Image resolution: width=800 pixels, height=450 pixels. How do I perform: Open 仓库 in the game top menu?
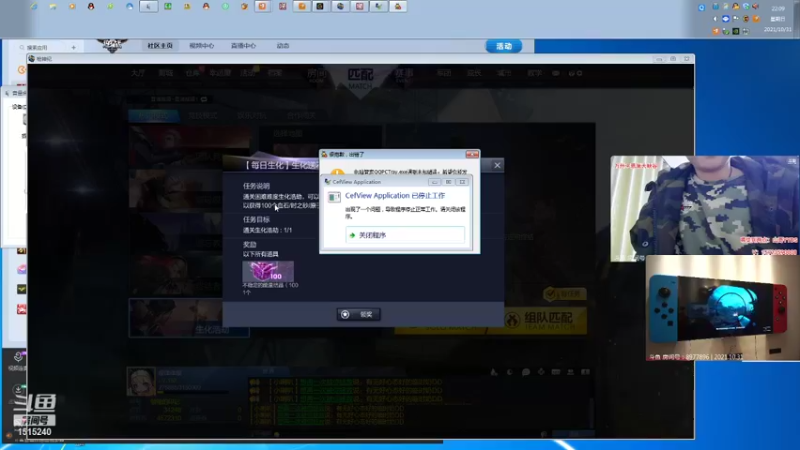[x=192, y=73]
